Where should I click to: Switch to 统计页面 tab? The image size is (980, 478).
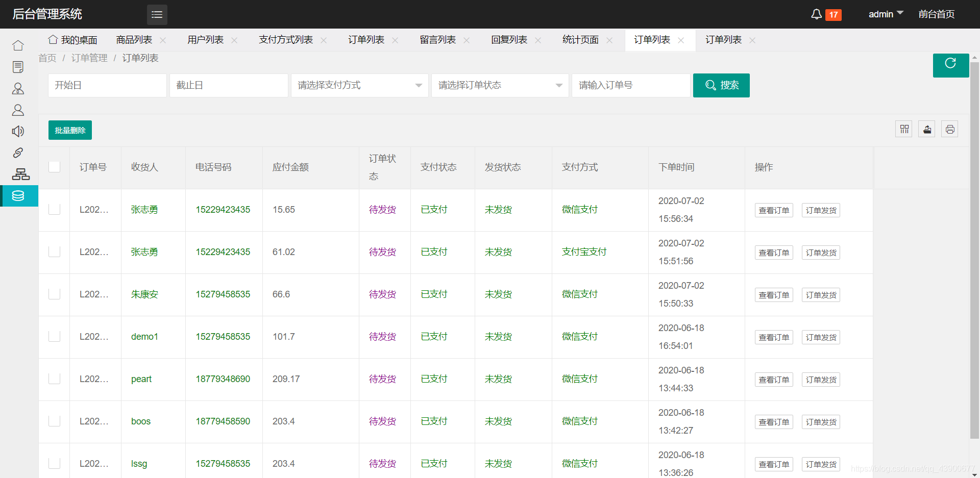pyautogui.click(x=581, y=40)
